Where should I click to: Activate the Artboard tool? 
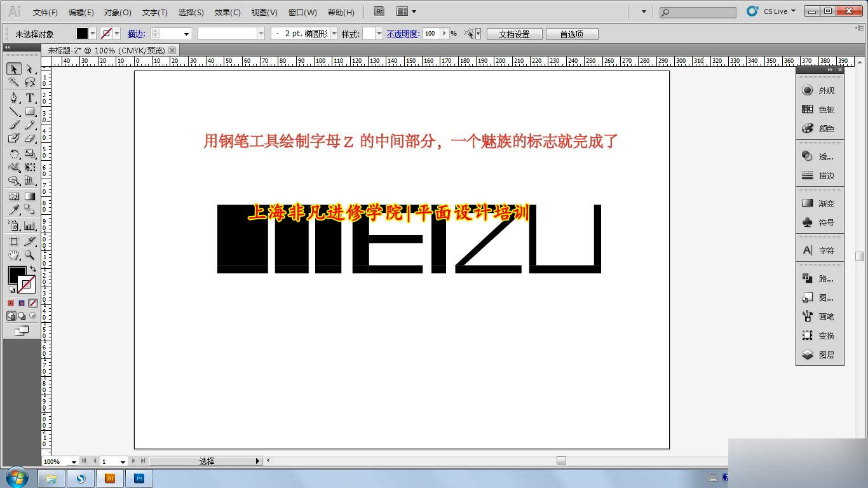point(14,241)
